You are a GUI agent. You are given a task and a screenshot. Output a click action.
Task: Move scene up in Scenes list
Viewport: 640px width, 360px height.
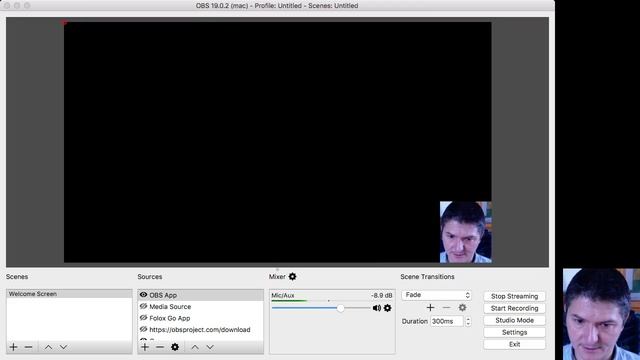pyautogui.click(x=48, y=347)
